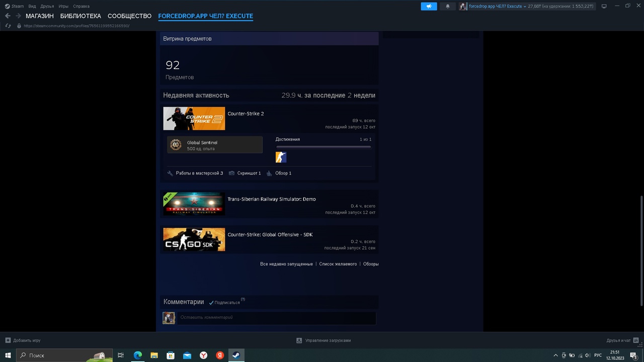Toggle the comments subscription checkmark
The width and height of the screenshot is (644, 362).
click(x=211, y=303)
